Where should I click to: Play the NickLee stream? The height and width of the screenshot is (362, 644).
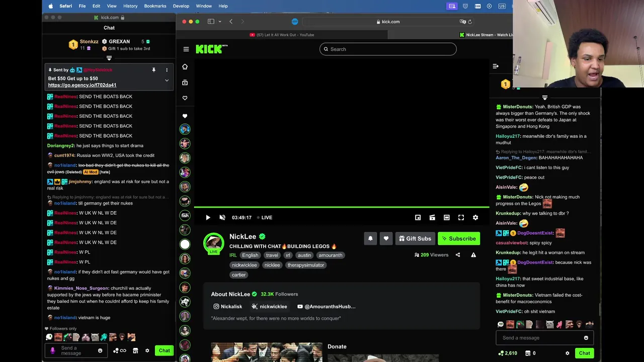click(208, 218)
